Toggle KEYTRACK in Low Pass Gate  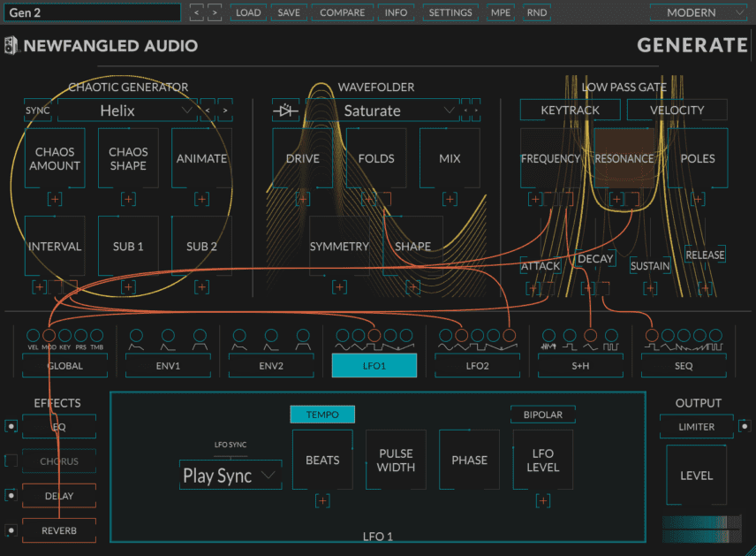tap(571, 110)
